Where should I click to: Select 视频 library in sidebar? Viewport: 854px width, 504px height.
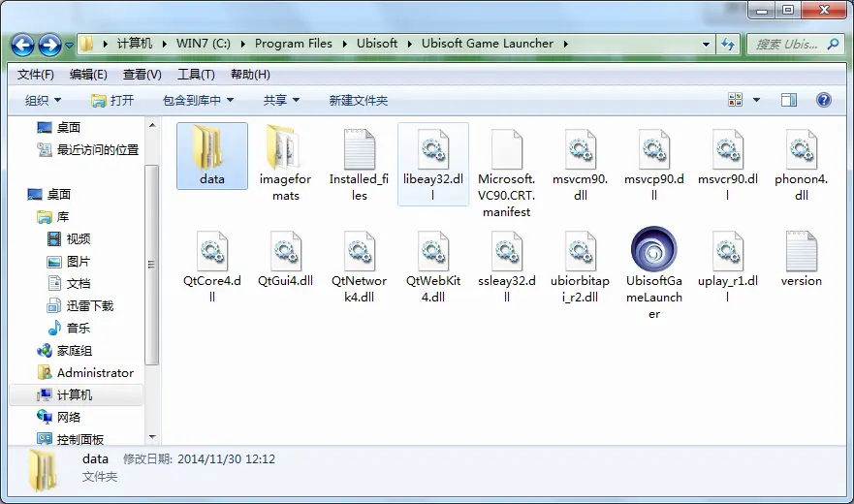click(69, 239)
